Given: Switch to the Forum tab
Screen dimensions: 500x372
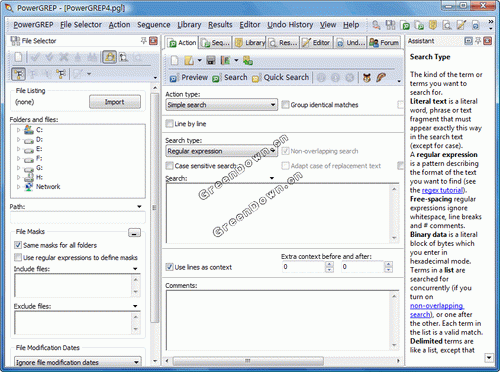Looking at the screenshot, I should point(384,43).
